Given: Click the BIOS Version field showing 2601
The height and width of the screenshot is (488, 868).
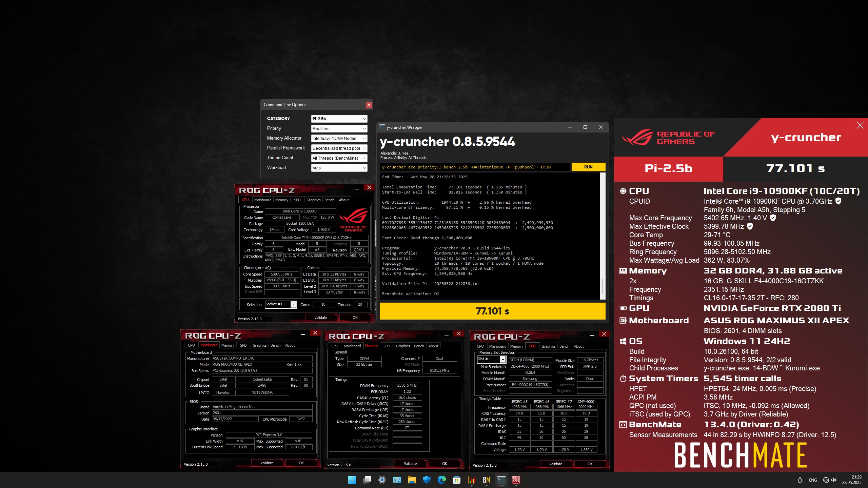Looking at the screenshot, I should [262, 413].
